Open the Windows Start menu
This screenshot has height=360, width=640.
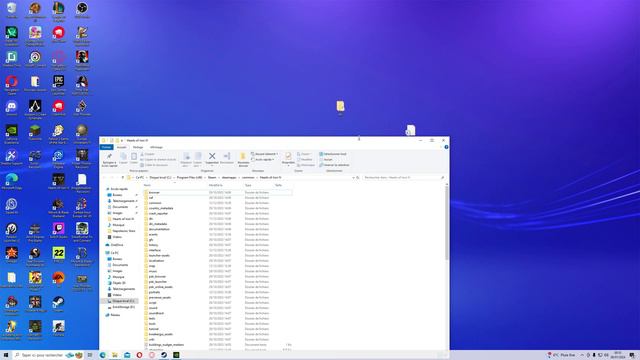(6, 355)
